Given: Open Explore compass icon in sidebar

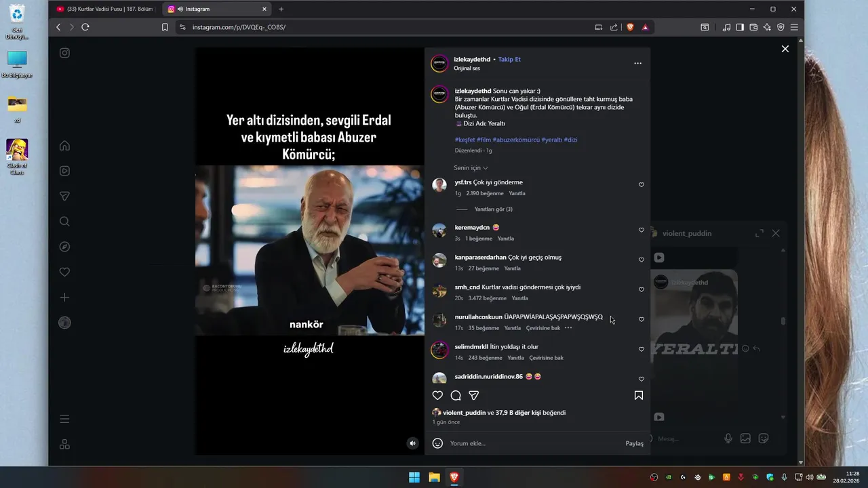Looking at the screenshot, I should 64,247.
